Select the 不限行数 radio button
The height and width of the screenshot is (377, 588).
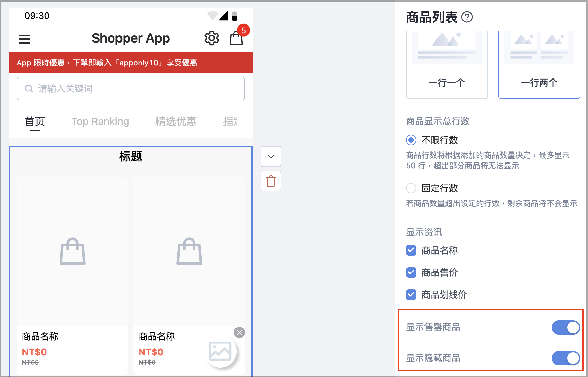(411, 140)
